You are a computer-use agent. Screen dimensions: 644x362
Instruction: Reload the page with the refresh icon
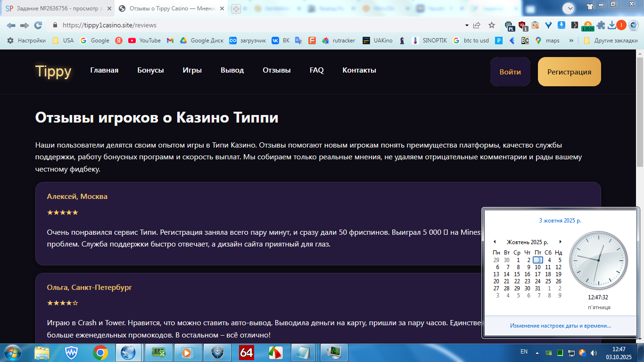[38, 25]
